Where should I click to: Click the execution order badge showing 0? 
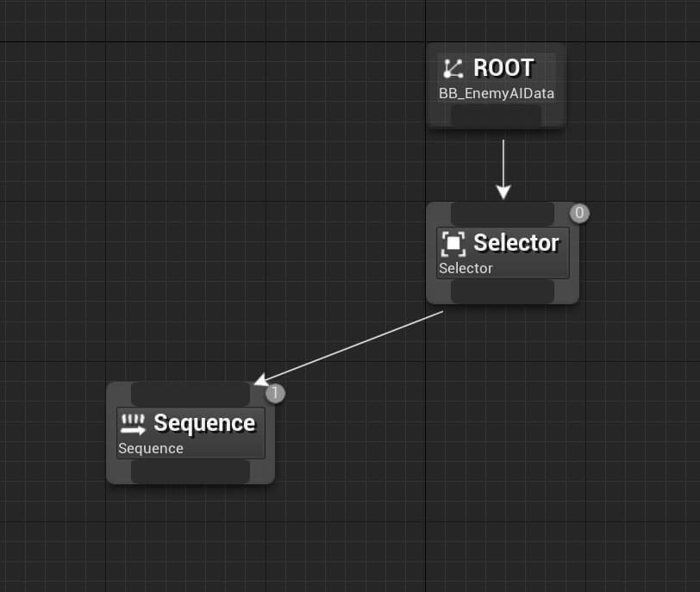coord(578,213)
